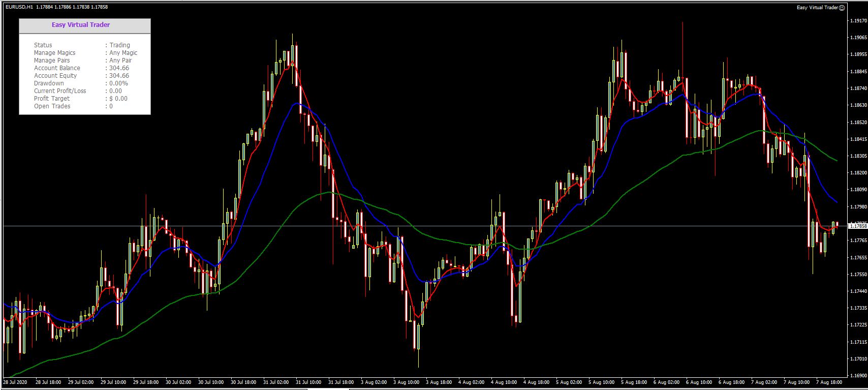
Task: Click the 1.17115 price scale label
Action: 858,342
